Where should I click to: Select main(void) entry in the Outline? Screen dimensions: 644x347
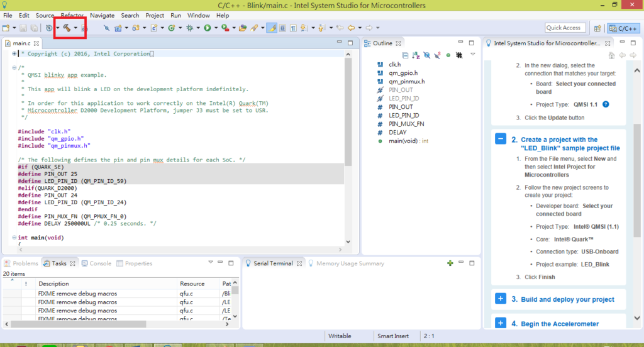[x=408, y=141]
